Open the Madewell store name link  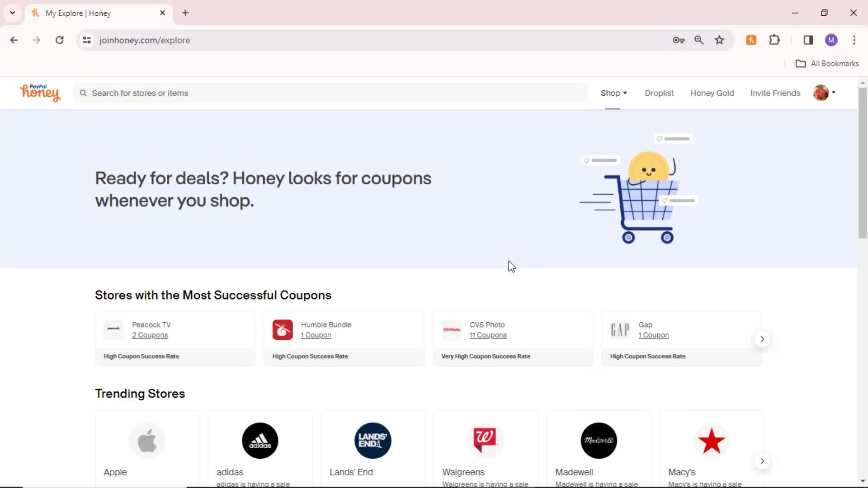tap(574, 472)
